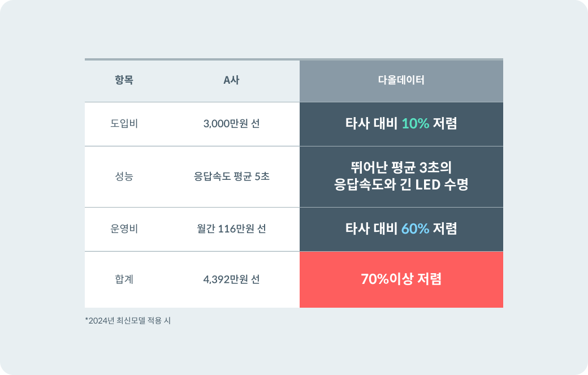
Task: Select the 합계 row label
Action: (124, 279)
